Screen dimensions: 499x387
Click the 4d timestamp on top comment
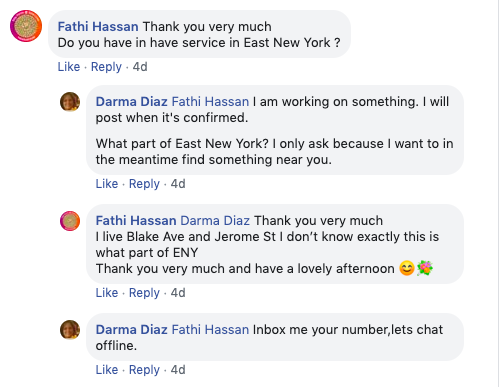140,67
